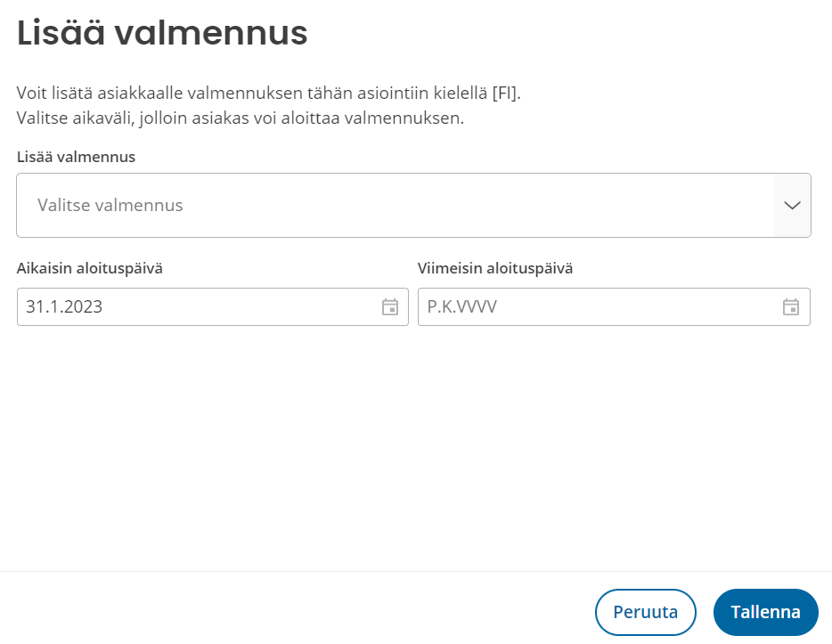Click the Lisää valmennus dialog heading
Screen dimensions: 832x644
162,33
